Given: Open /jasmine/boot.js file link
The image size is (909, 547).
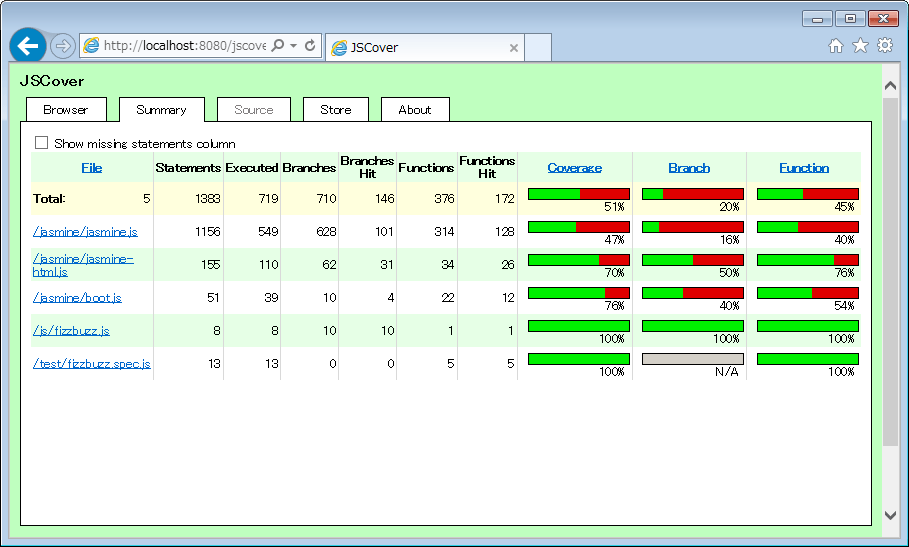Looking at the screenshot, I should point(77,298).
